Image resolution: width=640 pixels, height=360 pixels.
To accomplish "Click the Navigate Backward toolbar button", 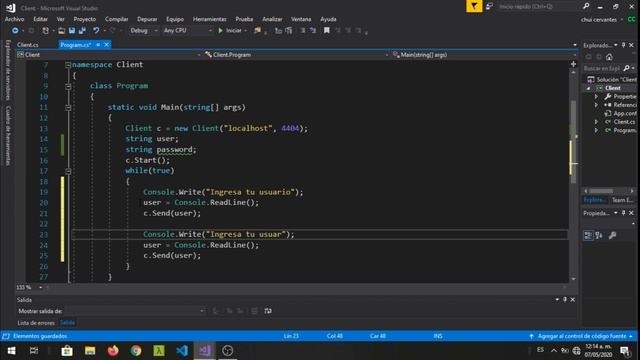I will pyautogui.click(x=15, y=31).
